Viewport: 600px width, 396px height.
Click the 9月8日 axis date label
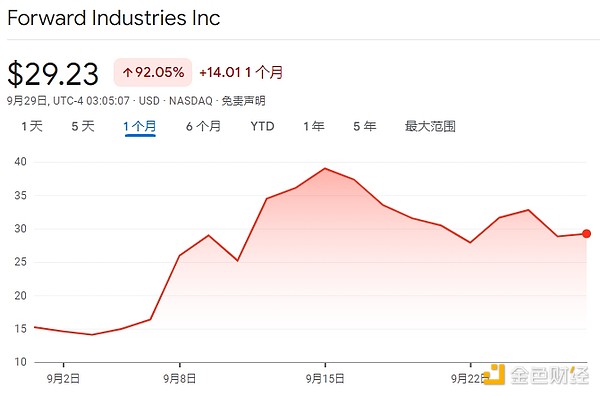pyautogui.click(x=179, y=379)
